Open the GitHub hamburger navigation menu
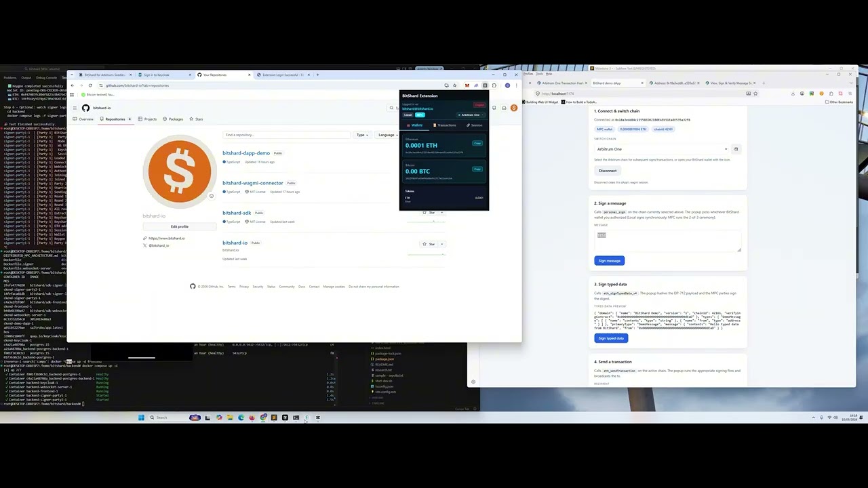Screen dimensions: 868x488 [x=75, y=108]
